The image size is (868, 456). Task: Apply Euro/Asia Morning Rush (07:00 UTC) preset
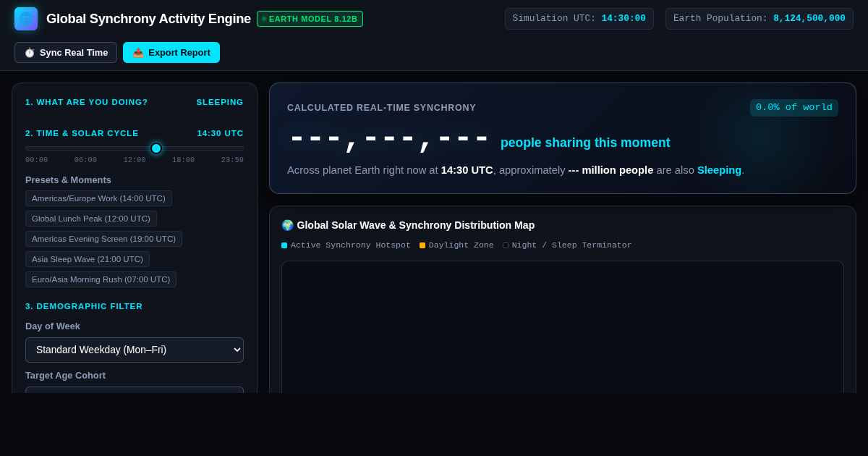coord(101,279)
